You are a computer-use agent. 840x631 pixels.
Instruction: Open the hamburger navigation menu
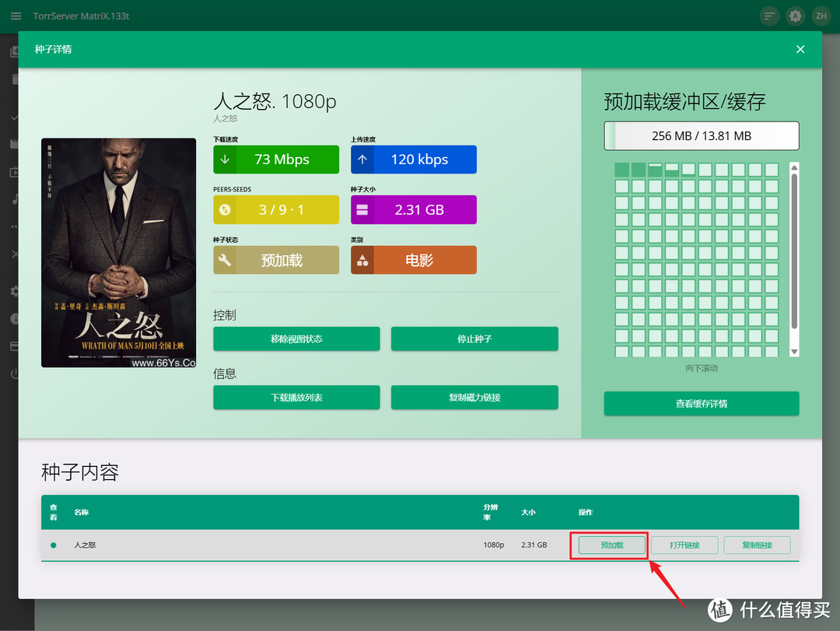(16, 16)
